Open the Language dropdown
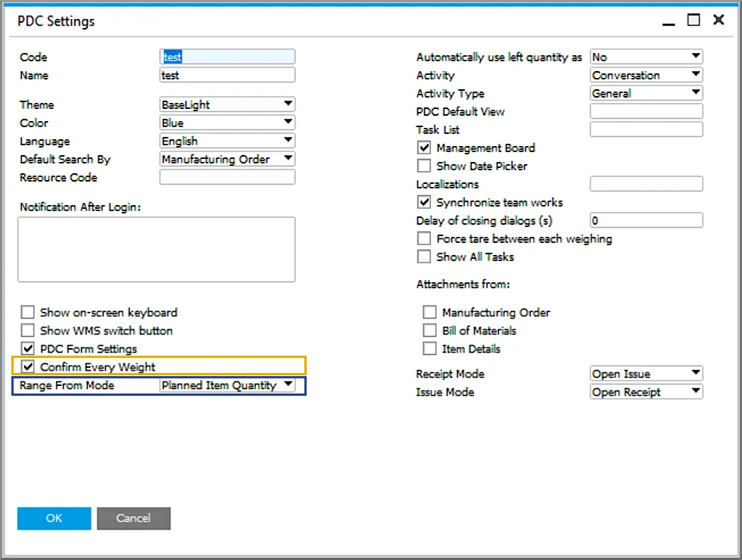 tap(227, 141)
